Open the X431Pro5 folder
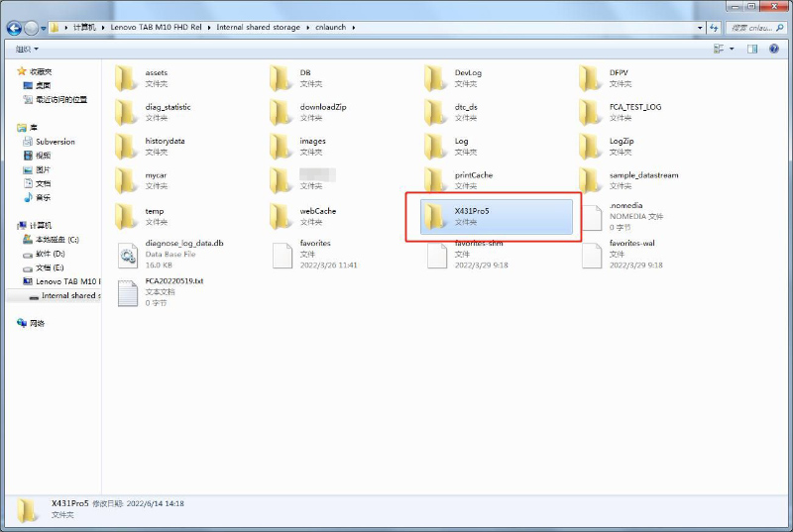Image resolution: width=793 pixels, height=532 pixels. [472, 216]
